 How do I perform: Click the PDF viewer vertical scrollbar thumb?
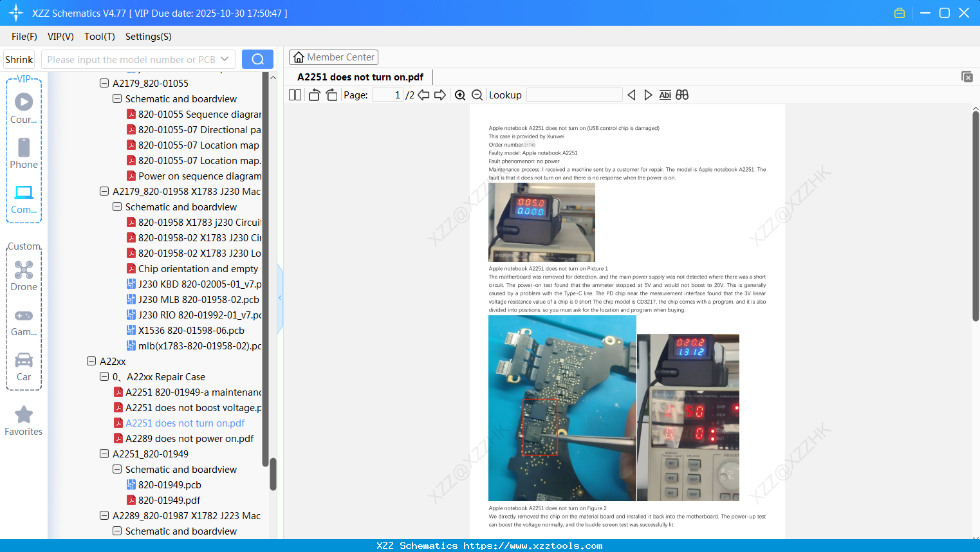click(x=975, y=216)
